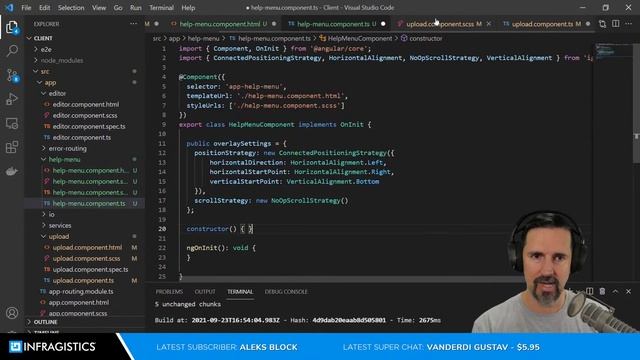Click line 20 constructor code

coord(220,229)
